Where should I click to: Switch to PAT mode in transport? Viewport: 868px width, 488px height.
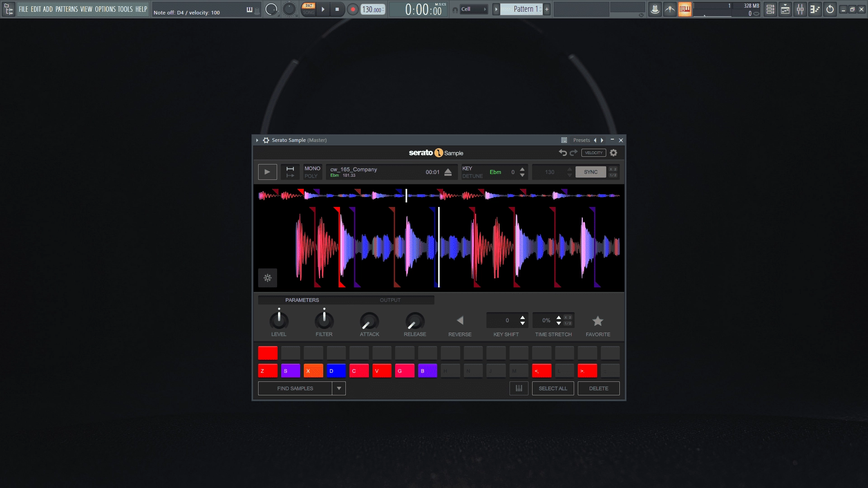pos(309,6)
